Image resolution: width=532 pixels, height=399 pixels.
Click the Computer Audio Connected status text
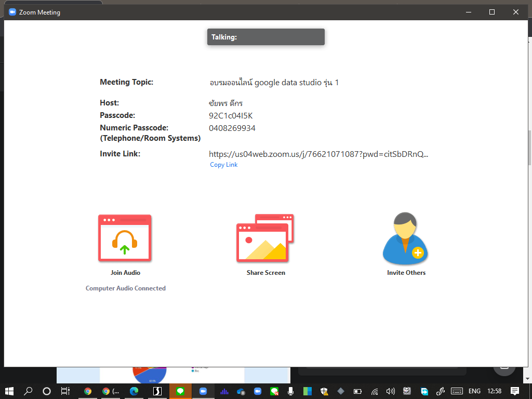coord(126,288)
